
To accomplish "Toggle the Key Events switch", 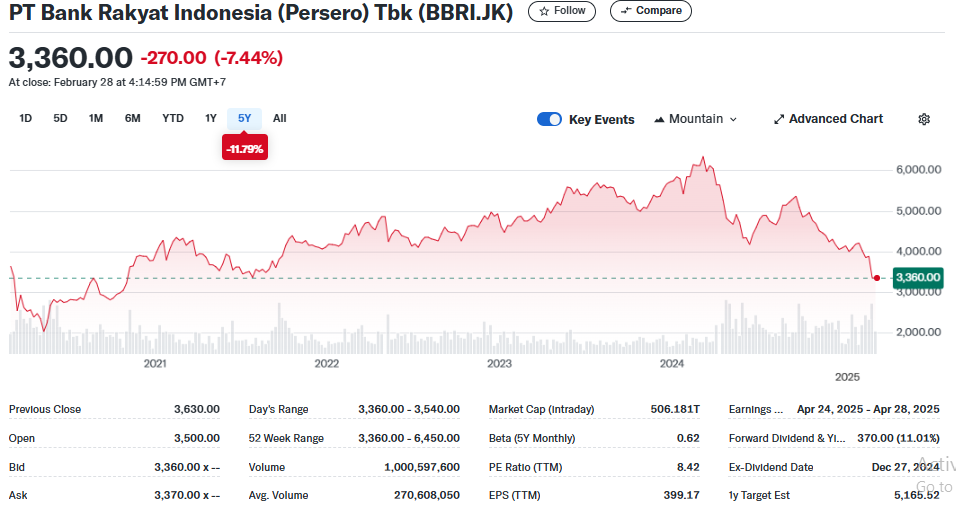I will click(549, 119).
